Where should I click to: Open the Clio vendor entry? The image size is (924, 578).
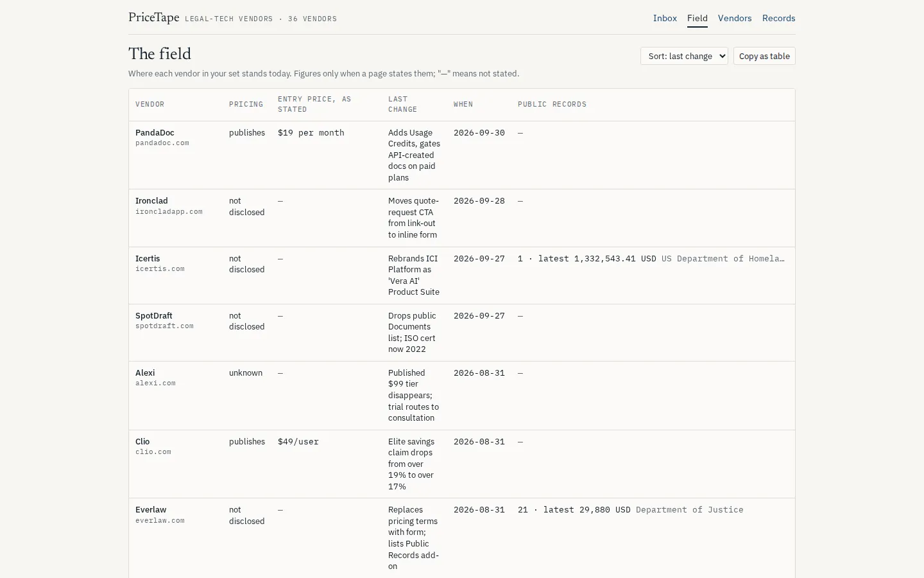click(x=142, y=441)
